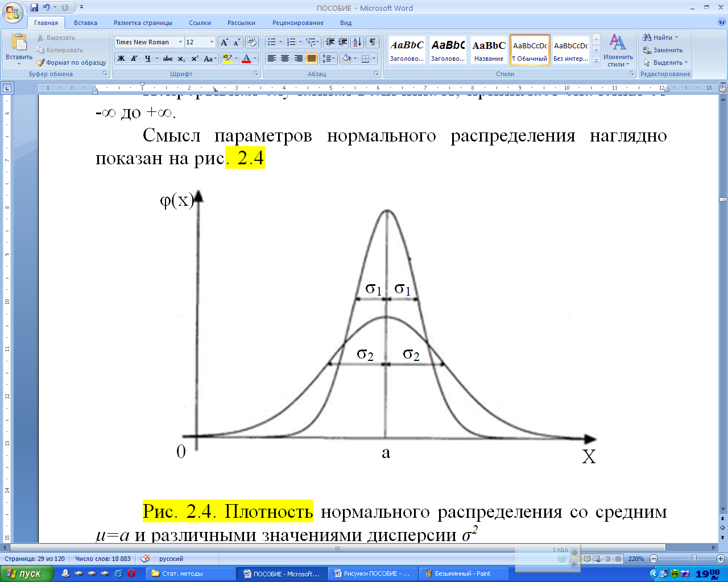728x582 pixels.
Task: Open Рисунки ПОСОБИЕ taskbar window
Action: (x=373, y=573)
